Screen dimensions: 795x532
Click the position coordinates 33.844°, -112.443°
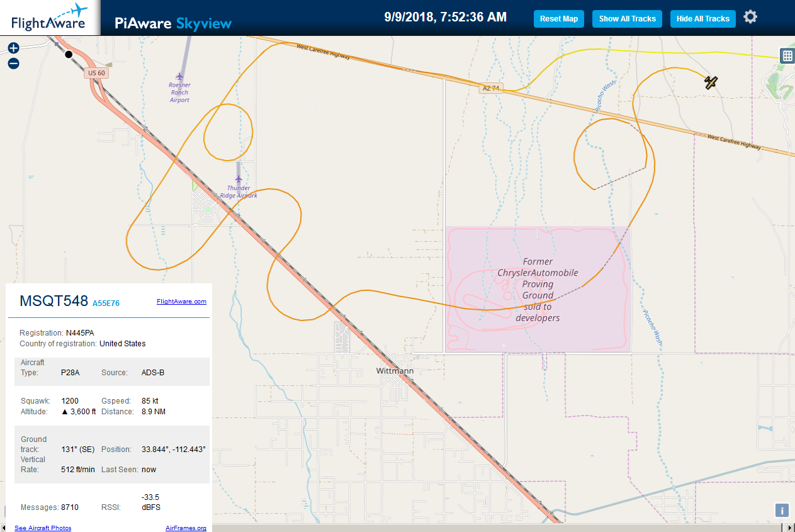[174, 450]
